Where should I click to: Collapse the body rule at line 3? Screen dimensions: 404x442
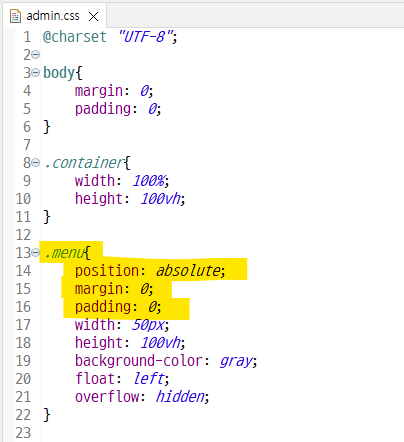[36, 73]
